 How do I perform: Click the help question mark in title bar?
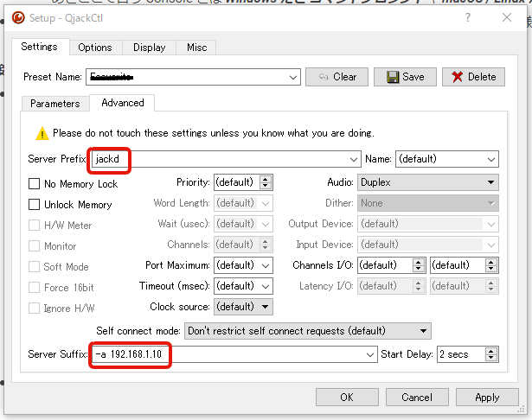[468, 17]
